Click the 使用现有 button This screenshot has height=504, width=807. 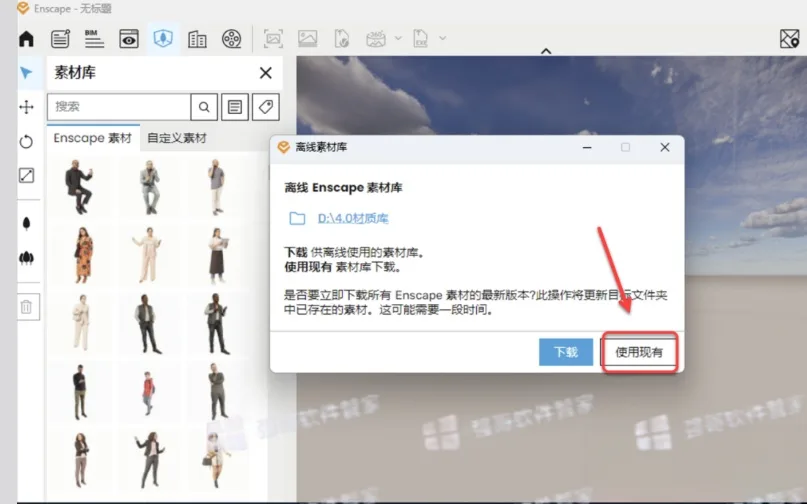tap(639, 352)
